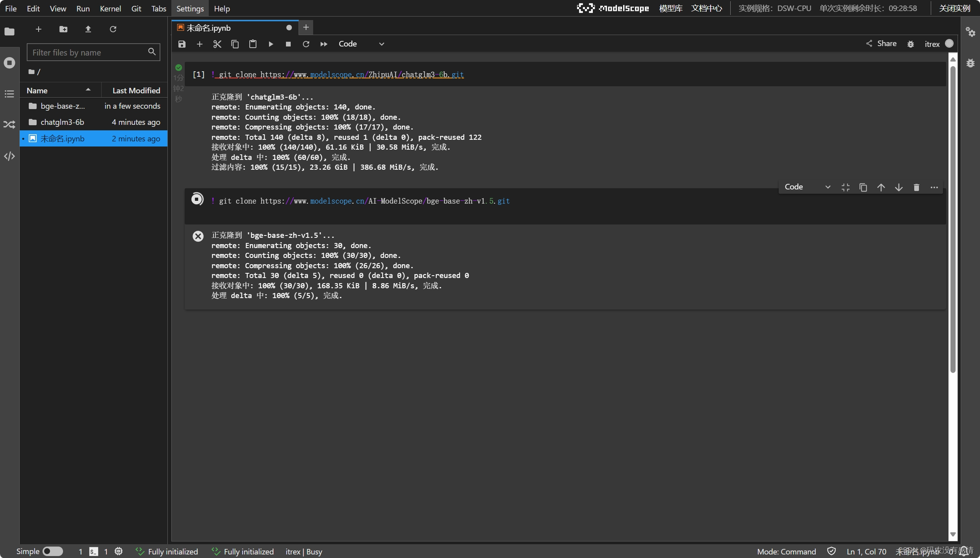Click the ModelScope logo

pos(612,8)
